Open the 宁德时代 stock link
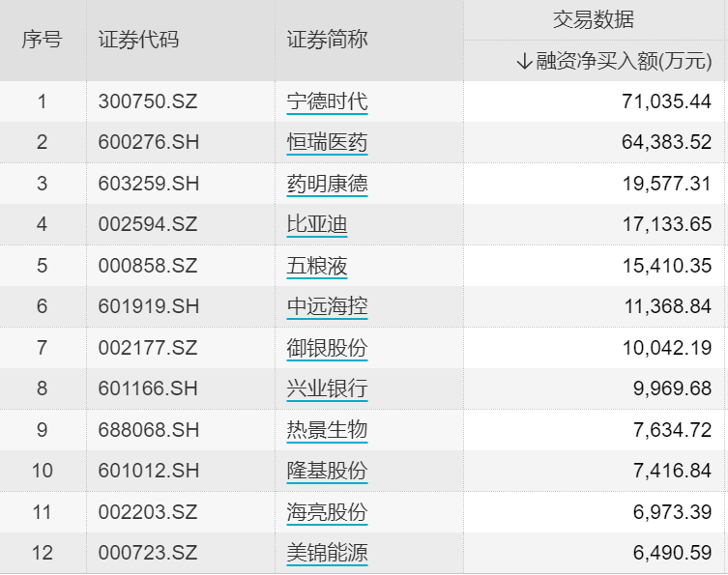Viewport: 728px width, 575px height. pyautogui.click(x=327, y=101)
